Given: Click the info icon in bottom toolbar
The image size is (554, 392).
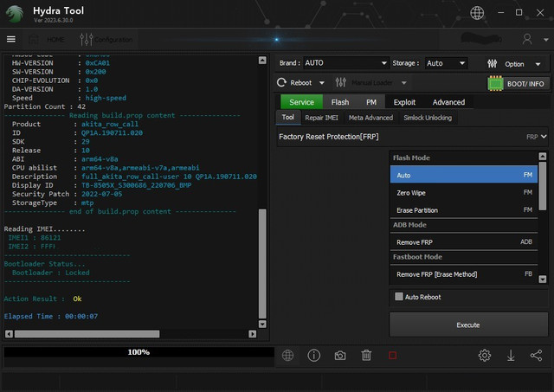Looking at the screenshot, I should (314, 355).
